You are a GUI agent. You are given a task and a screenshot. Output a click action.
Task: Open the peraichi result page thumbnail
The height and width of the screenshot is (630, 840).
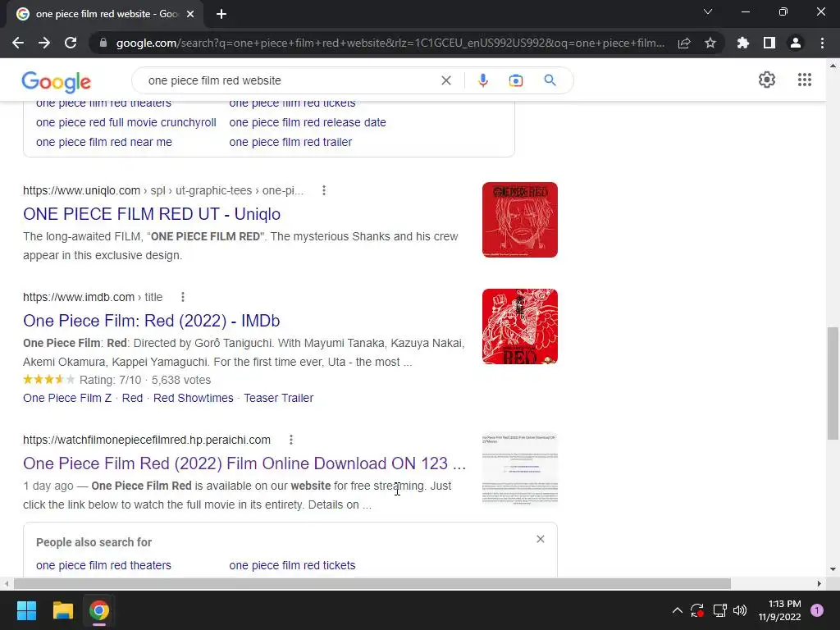pos(519,469)
